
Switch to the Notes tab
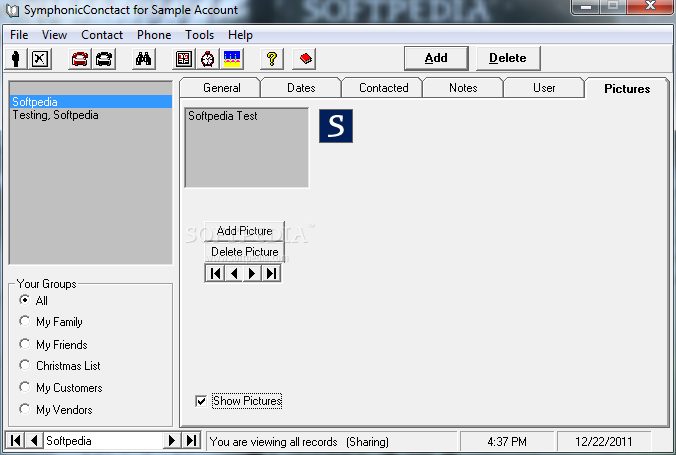click(x=463, y=88)
